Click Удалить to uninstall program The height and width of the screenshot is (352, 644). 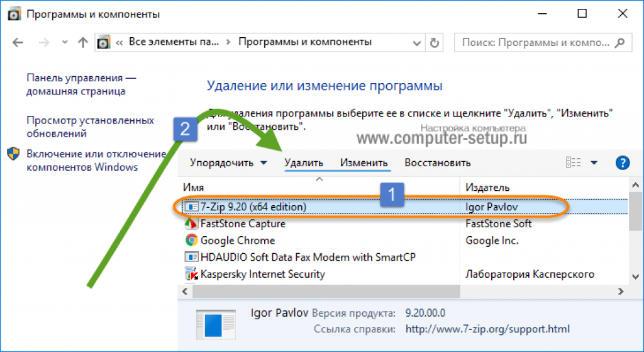coord(304,163)
